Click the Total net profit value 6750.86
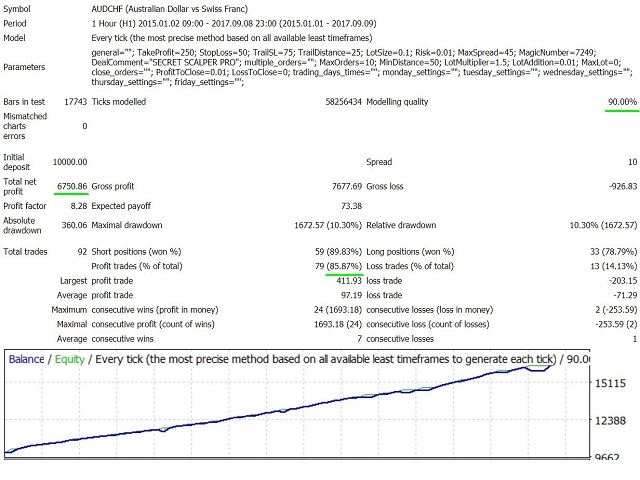Viewport: 640px width, 480px height. pos(72,186)
